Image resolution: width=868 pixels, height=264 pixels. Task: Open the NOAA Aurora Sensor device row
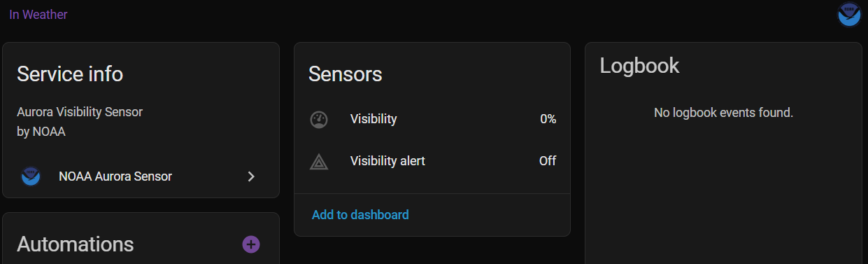pyautogui.click(x=141, y=176)
